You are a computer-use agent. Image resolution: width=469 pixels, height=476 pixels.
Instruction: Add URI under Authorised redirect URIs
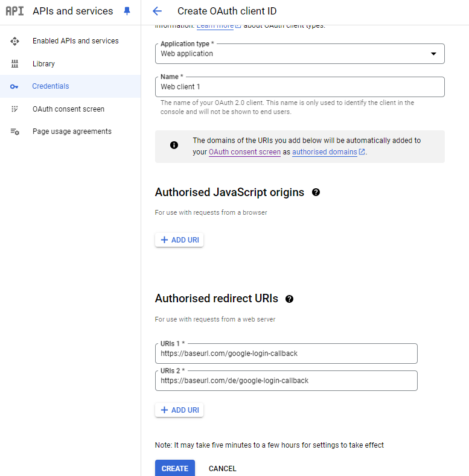[x=179, y=410]
